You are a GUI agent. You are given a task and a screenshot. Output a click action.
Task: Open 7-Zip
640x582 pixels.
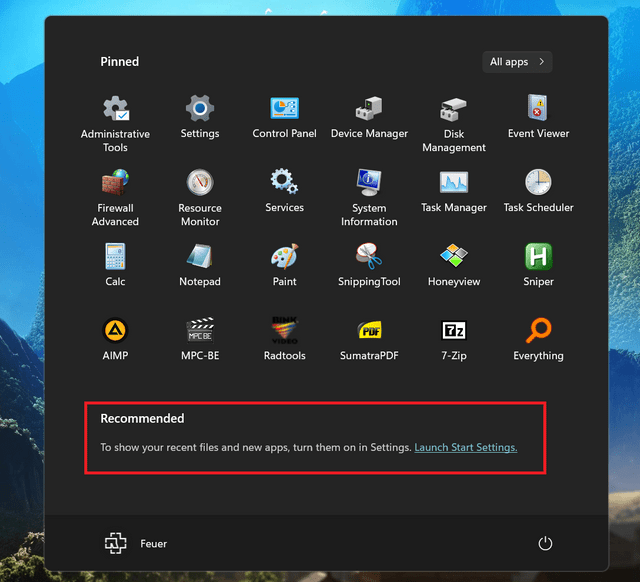pos(454,339)
